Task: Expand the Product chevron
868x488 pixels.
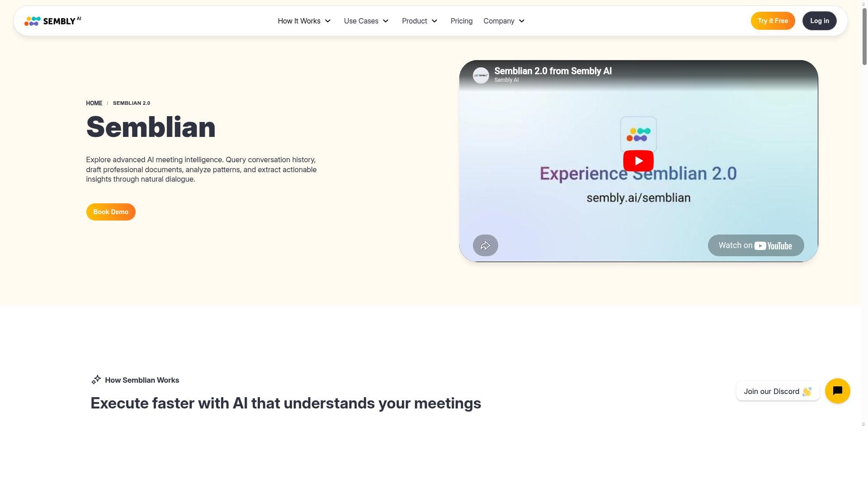Action: [434, 21]
